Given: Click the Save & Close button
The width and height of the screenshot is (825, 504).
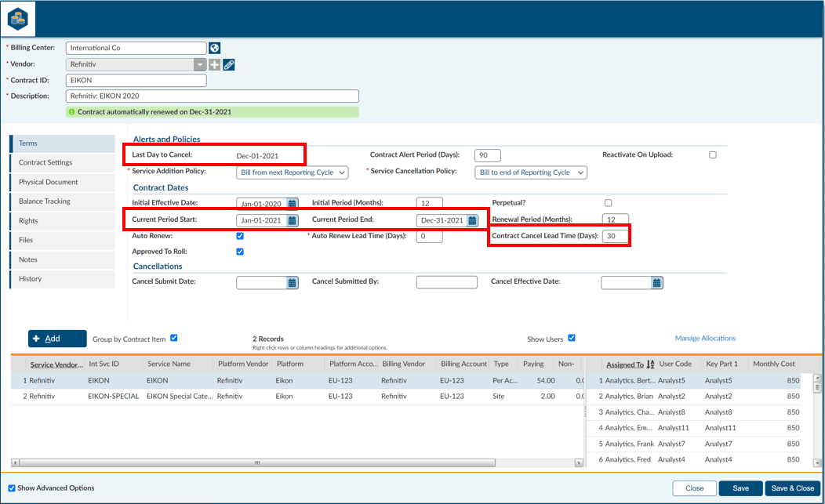Looking at the screenshot, I should 792,488.
